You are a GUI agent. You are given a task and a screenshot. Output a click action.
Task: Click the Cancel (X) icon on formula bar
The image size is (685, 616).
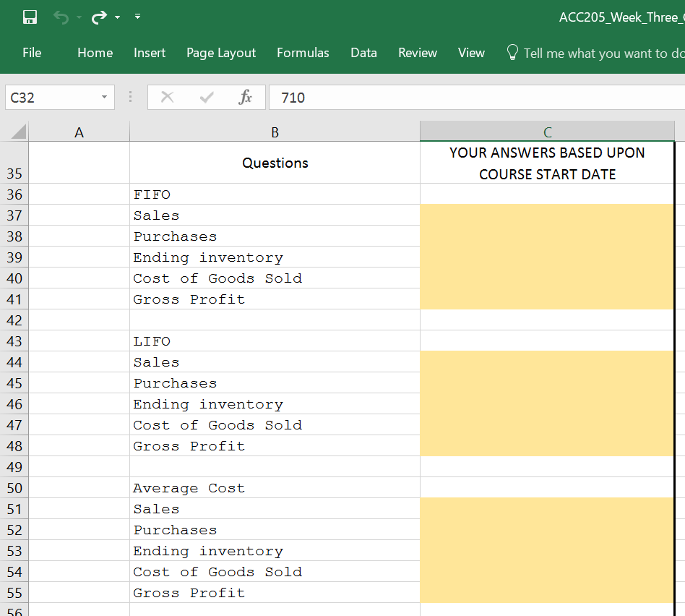168,97
